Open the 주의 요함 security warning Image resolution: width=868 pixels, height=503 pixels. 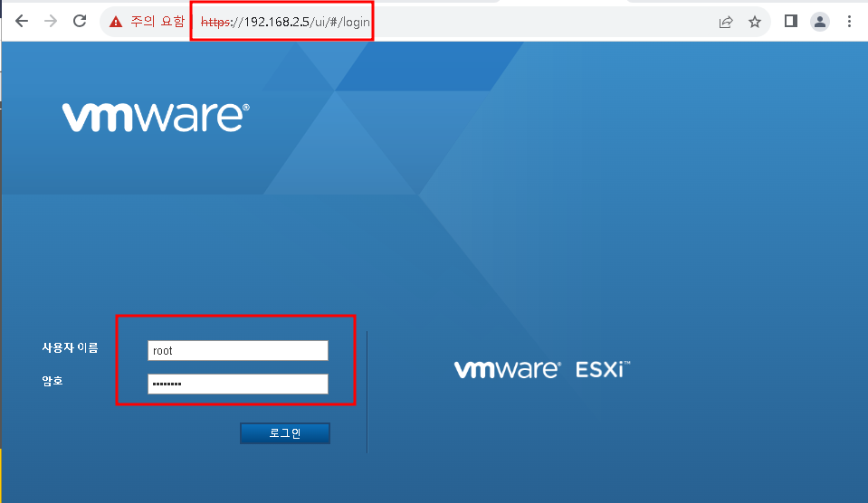point(147,22)
